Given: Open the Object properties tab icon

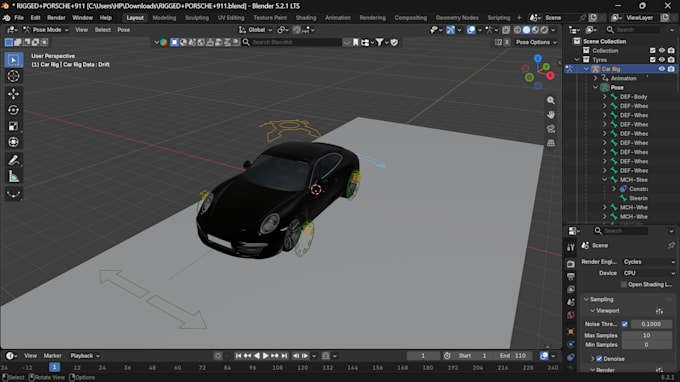Looking at the screenshot, I should (571, 332).
